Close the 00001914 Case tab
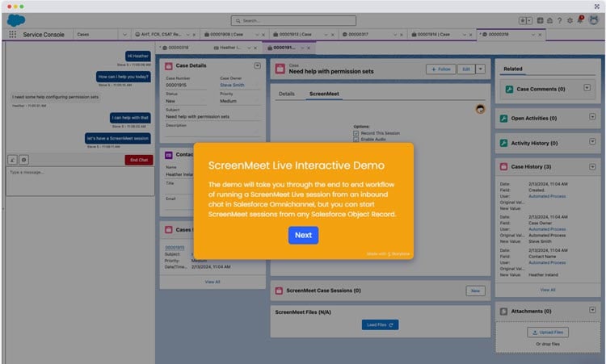606x364 pixels. point(471,35)
